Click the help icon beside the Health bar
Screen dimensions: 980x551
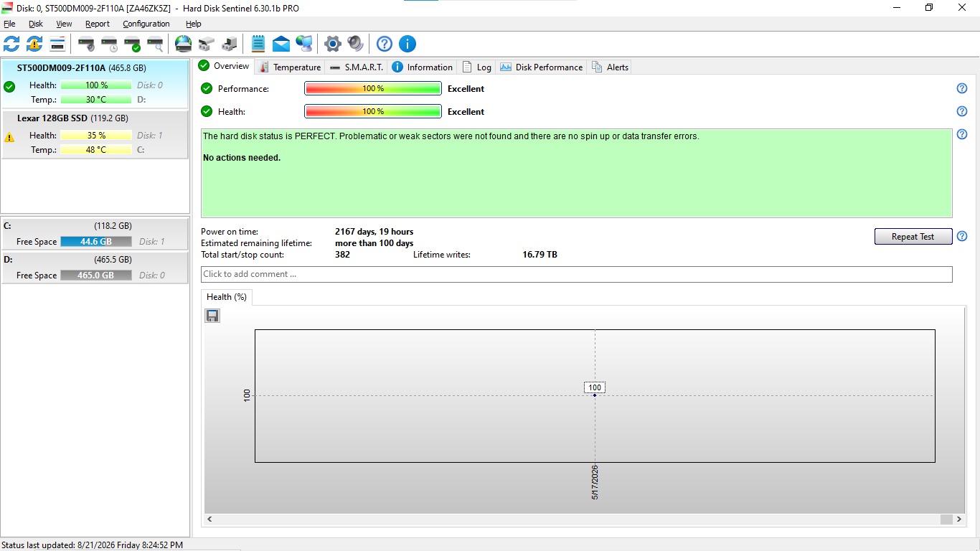(x=962, y=111)
